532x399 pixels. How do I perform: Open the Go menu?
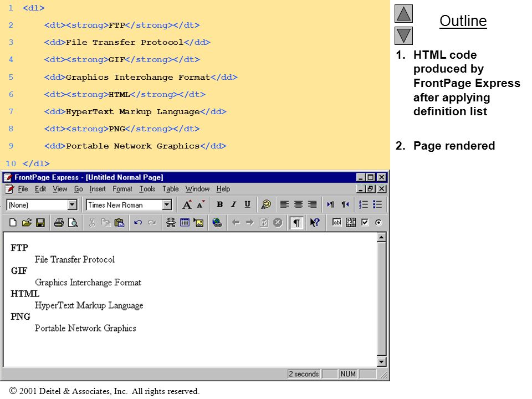pos(78,189)
